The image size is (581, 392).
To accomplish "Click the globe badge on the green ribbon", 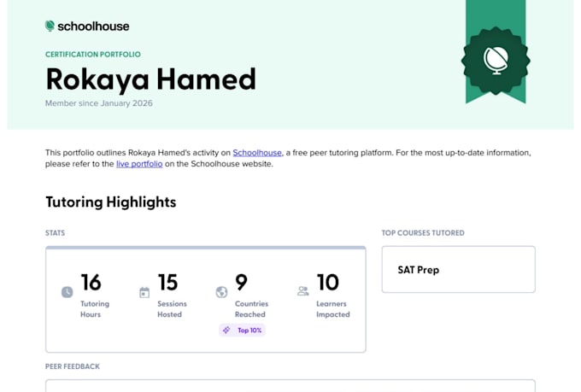I will (496, 61).
